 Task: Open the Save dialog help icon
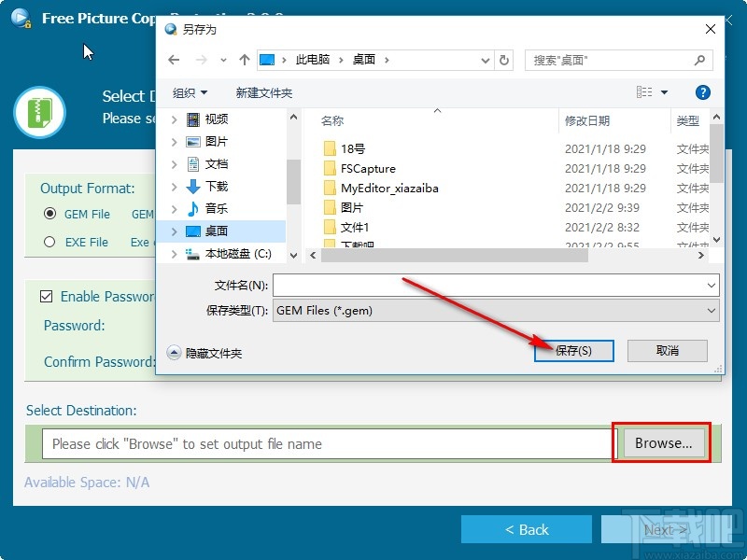pyautogui.click(x=703, y=92)
